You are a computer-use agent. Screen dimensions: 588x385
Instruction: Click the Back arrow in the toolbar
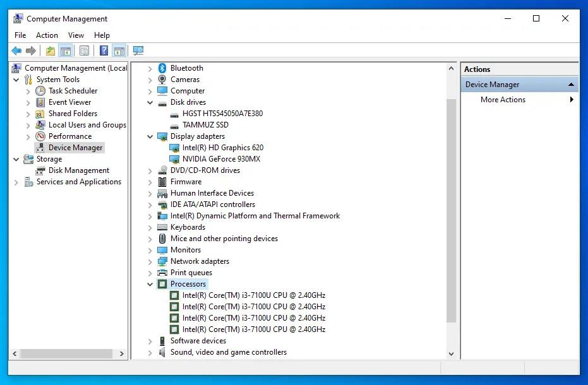16,51
